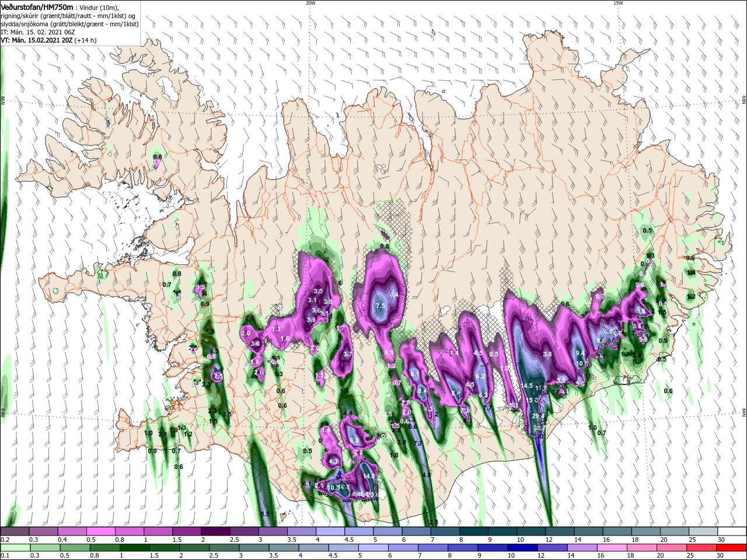
Task: Click the 'IT: Mán. 15. 02. 2021 06Z' line
Action: [x=38, y=32]
